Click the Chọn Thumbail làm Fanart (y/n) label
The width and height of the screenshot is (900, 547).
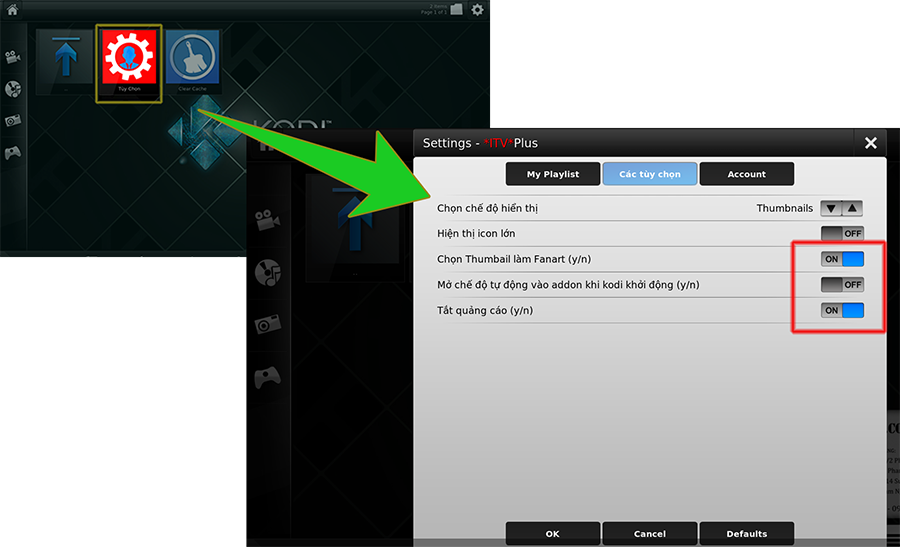pyautogui.click(x=514, y=259)
